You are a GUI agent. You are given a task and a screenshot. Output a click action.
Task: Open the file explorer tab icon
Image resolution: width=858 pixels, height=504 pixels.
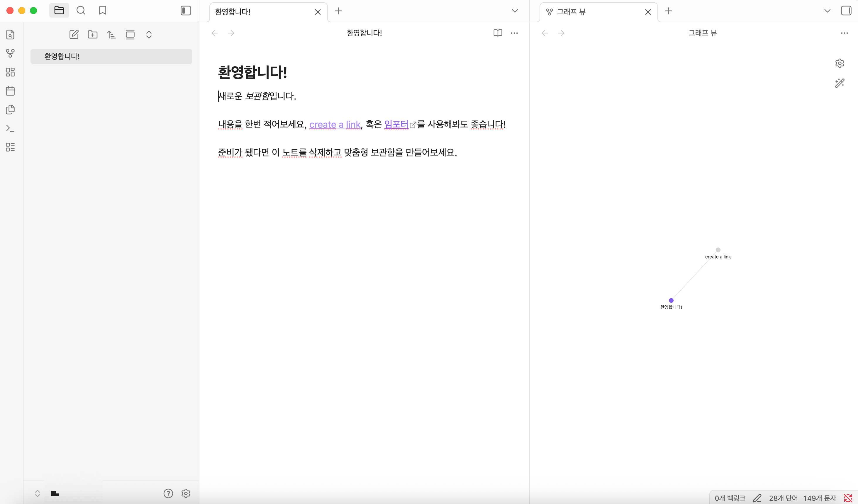coord(59,11)
